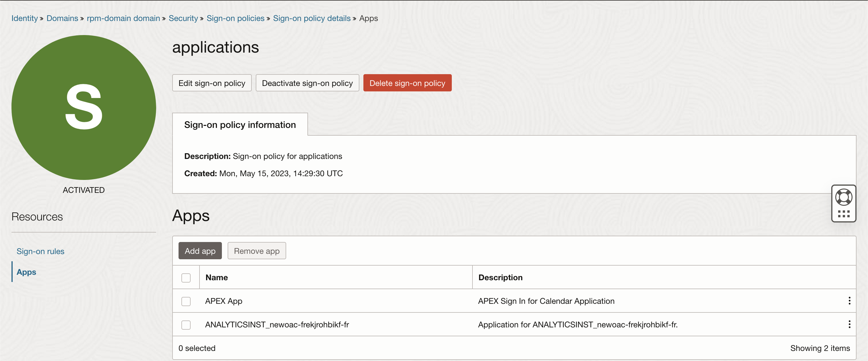Click the help lifebuoy icon

point(844,197)
